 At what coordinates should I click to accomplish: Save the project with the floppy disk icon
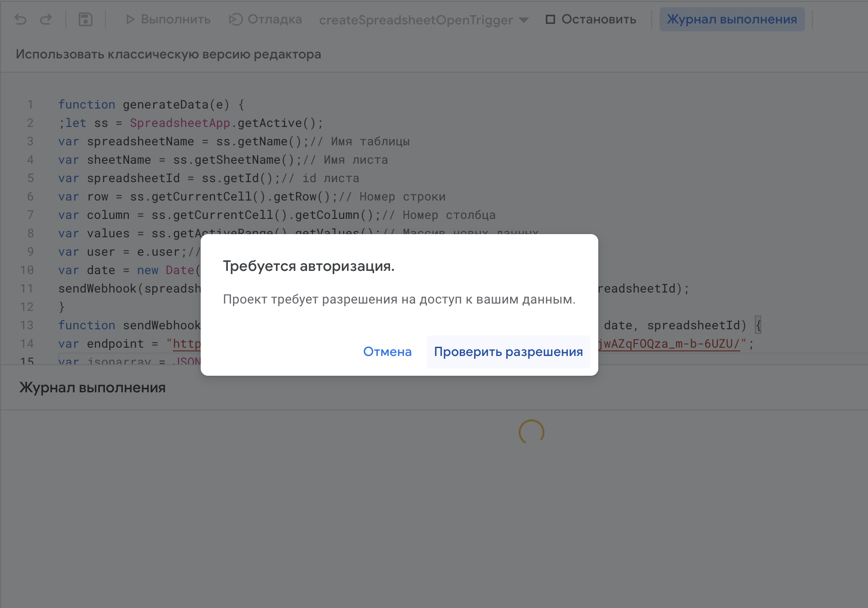click(86, 19)
